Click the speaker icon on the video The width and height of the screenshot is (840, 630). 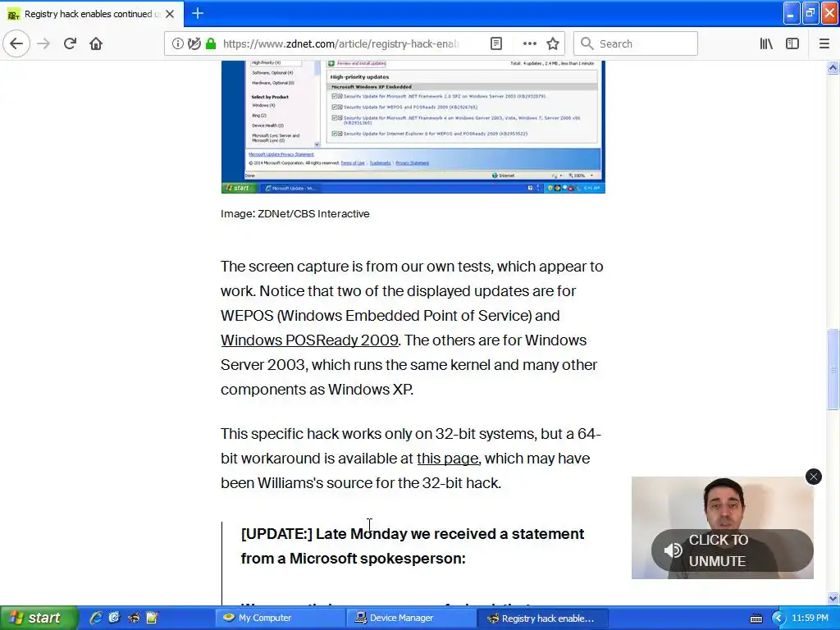673,550
